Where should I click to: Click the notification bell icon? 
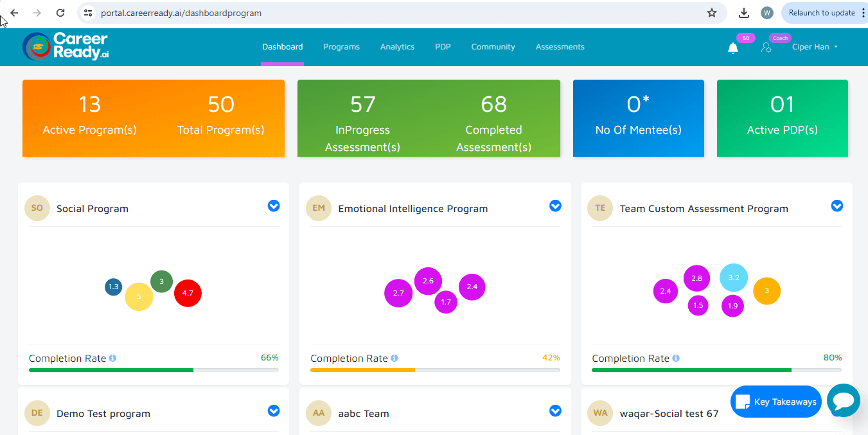(732, 48)
